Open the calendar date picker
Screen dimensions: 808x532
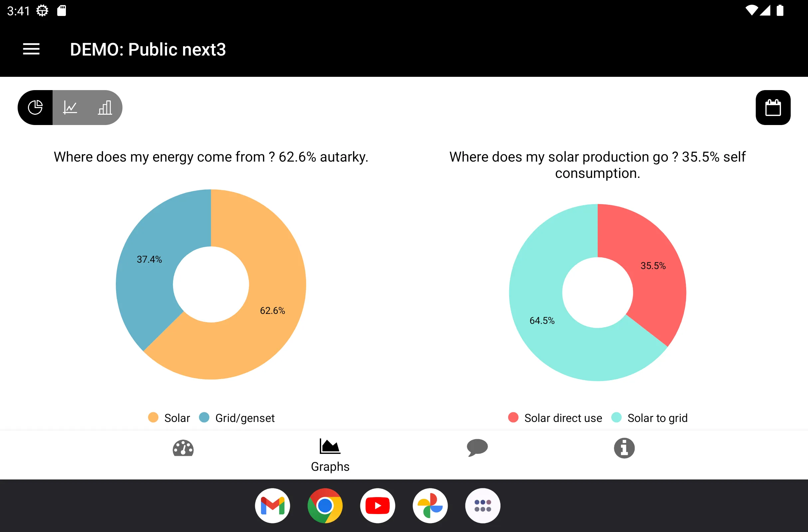[x=773, y=107]
